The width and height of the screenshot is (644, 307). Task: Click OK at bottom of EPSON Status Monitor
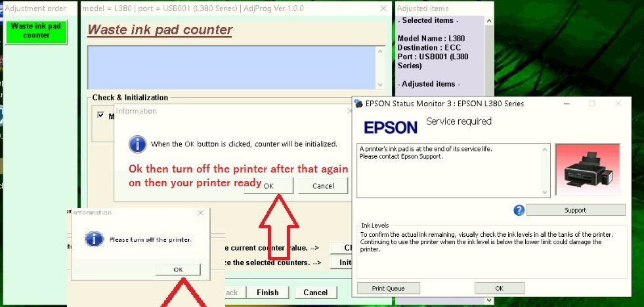click(499, 288)
